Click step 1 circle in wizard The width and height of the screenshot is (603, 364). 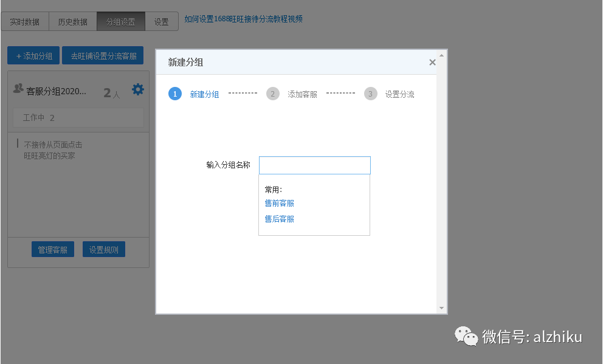(x=175, y=94)
